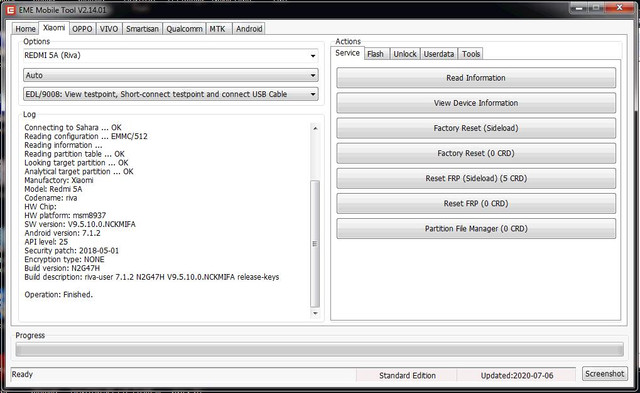Click the Standard Edition status entry
The height and width of the screenshot is (393, 640).
(407, 375)
